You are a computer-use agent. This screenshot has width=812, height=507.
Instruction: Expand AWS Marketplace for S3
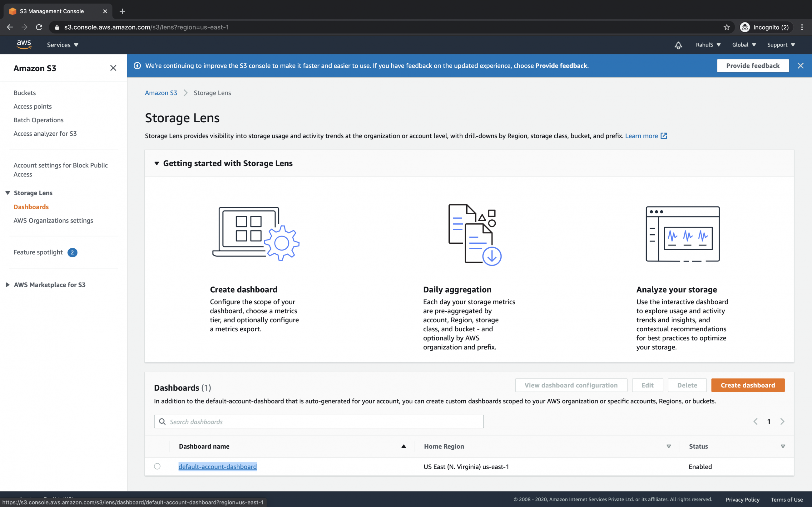click(8, 284)
